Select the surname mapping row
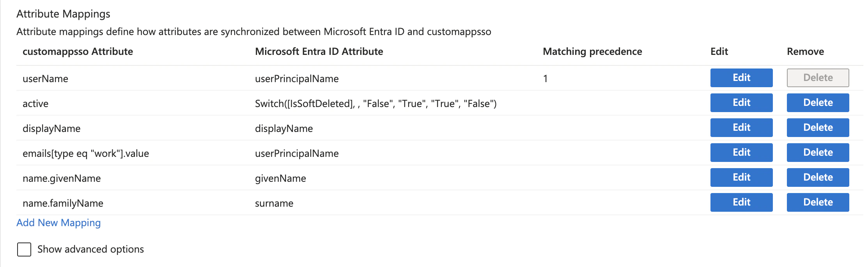Screen dimensions: 868x267 pyautogui.click(x=273, y=203)
